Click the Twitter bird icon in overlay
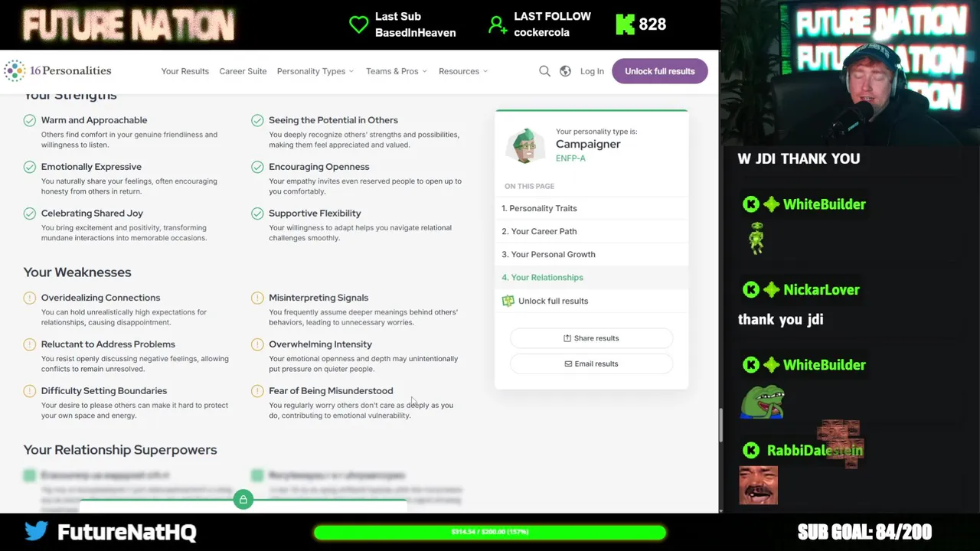The image size is (980, 551). pyautogui.click(x=36, y=530)
